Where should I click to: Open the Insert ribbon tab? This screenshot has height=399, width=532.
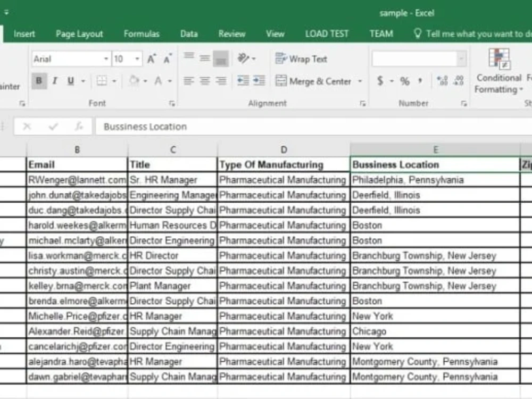point(24,34)
